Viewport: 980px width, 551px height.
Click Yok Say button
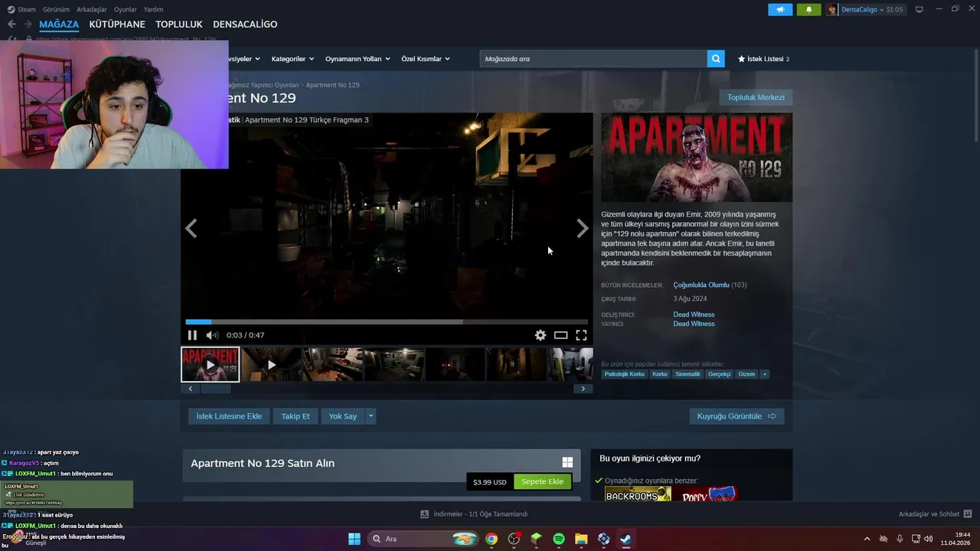pos(343,416)
